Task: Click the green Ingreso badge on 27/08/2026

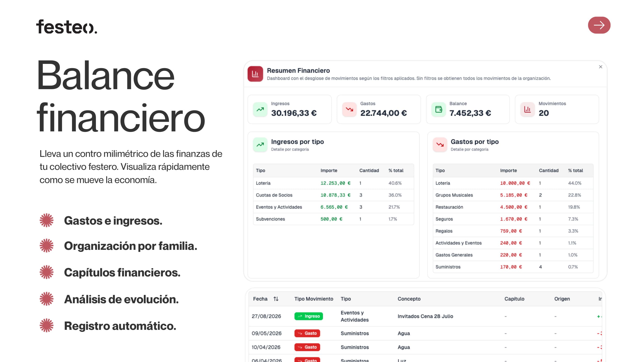Action: (x=309, y=316)
